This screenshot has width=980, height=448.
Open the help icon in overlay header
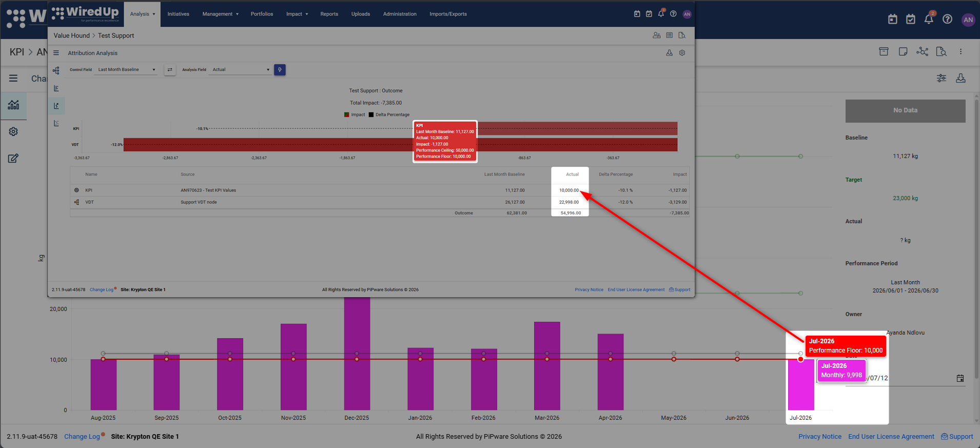[673, 14]
